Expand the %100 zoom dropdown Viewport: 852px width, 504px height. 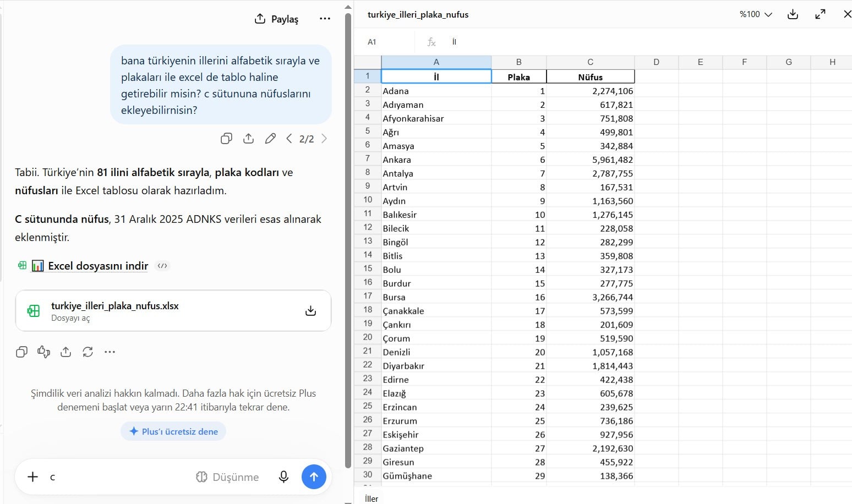(x=756, y=14)
